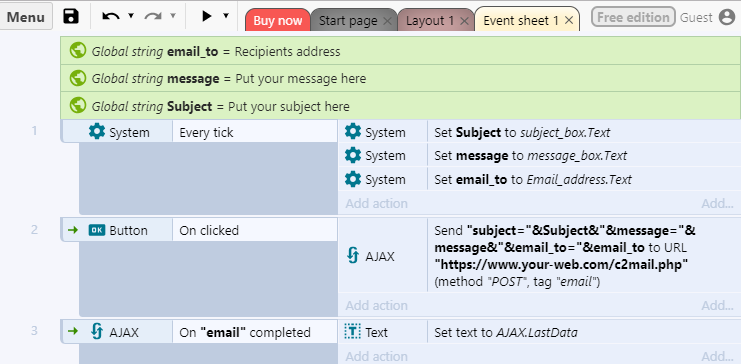
Task: Click the globe icon beside email_to variable
Action: (x=78, y=51)
